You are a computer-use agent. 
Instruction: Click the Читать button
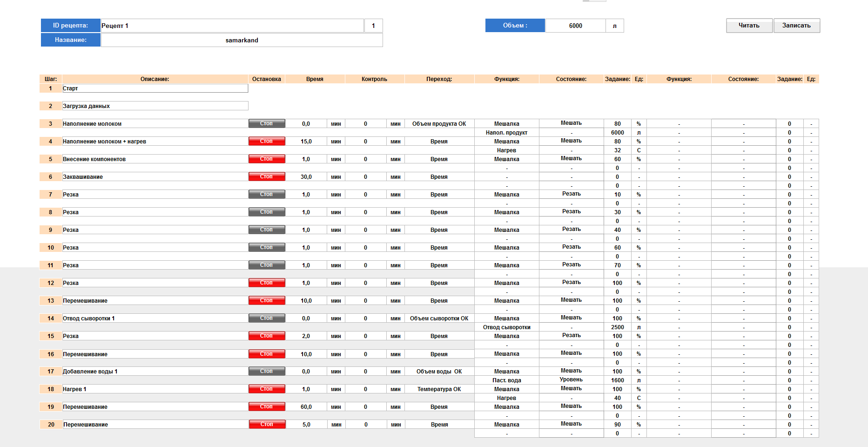tap(749, 26)
